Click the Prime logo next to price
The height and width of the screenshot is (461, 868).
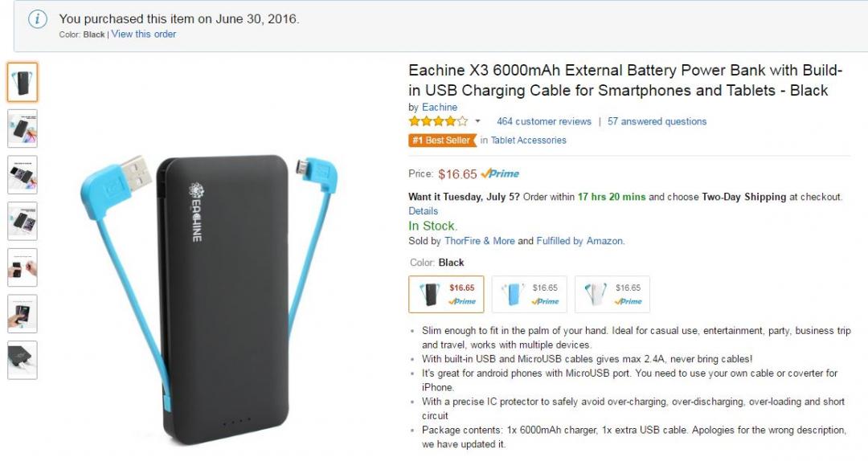click(x=501, y=173)
